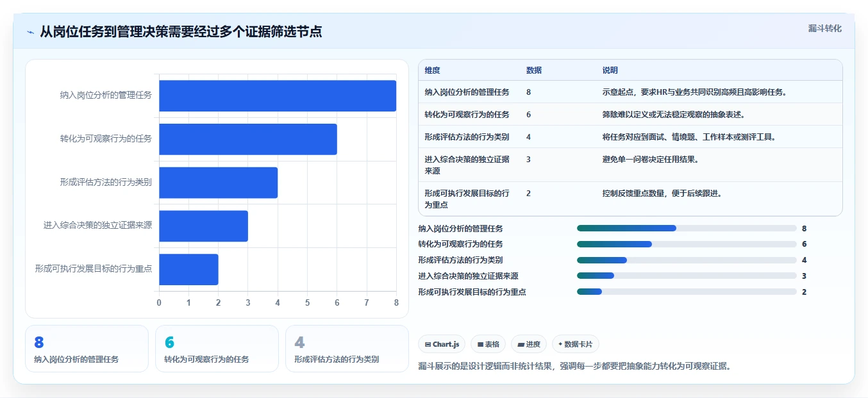
Task: Click progress list label 形成评估方法的行为类别
Action: click(460, 260)
